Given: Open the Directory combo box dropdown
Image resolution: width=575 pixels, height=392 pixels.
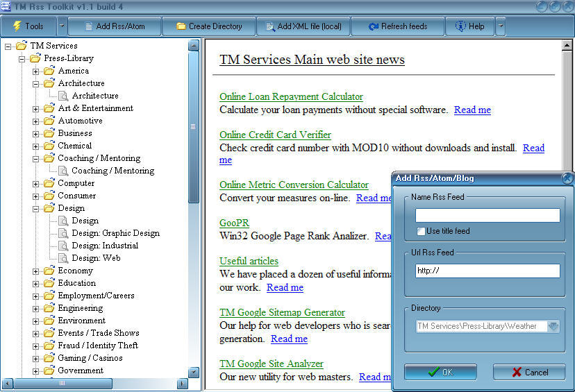Looking at the screenshot, I should pos(553,326).
